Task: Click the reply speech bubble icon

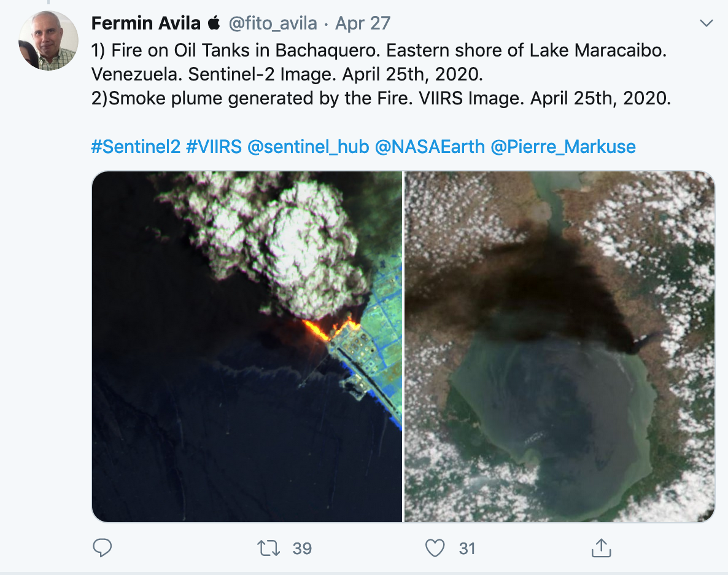Action: pyautogui.click(x=101, y=547)
